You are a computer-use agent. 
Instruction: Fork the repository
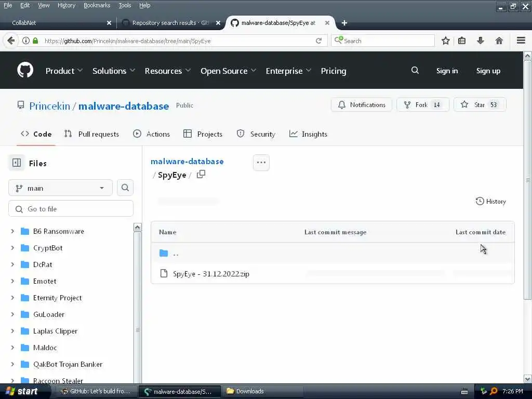point(423,105)
